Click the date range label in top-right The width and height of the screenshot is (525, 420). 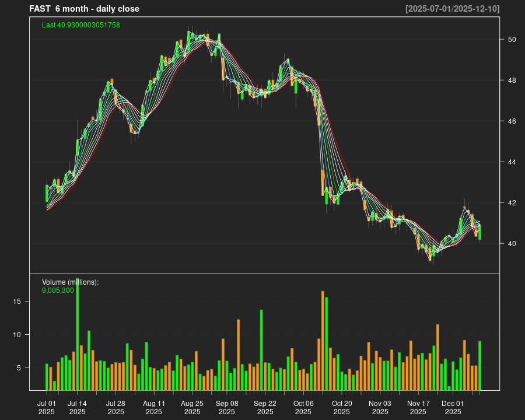tap(452, 9)
